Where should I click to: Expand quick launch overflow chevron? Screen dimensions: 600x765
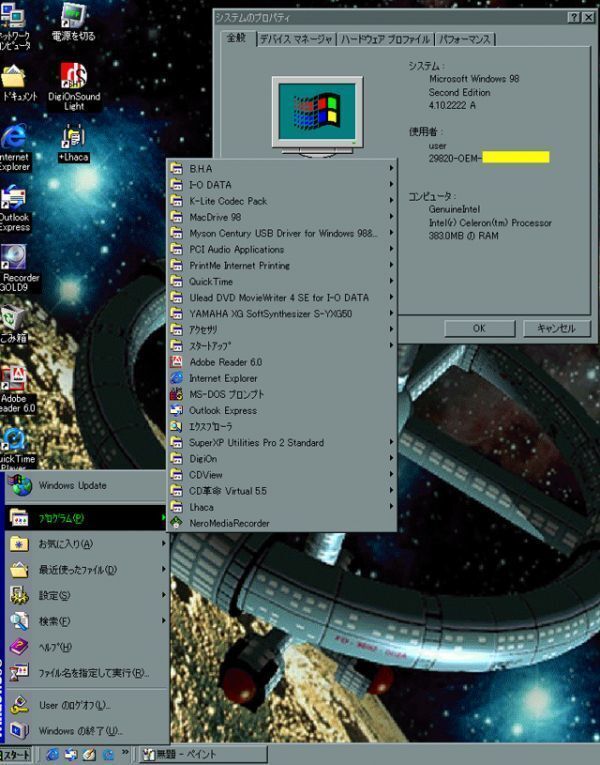(x=125, y=752)
